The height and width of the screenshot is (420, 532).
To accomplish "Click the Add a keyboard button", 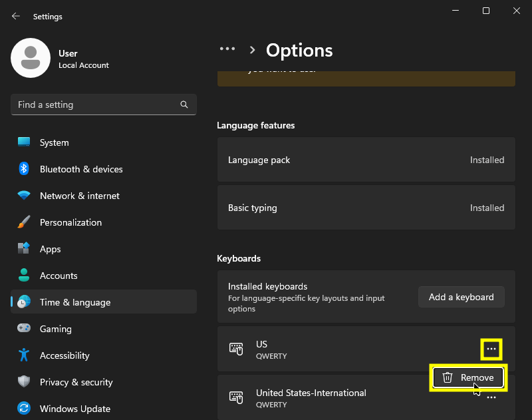I will (x=461, y=297).
